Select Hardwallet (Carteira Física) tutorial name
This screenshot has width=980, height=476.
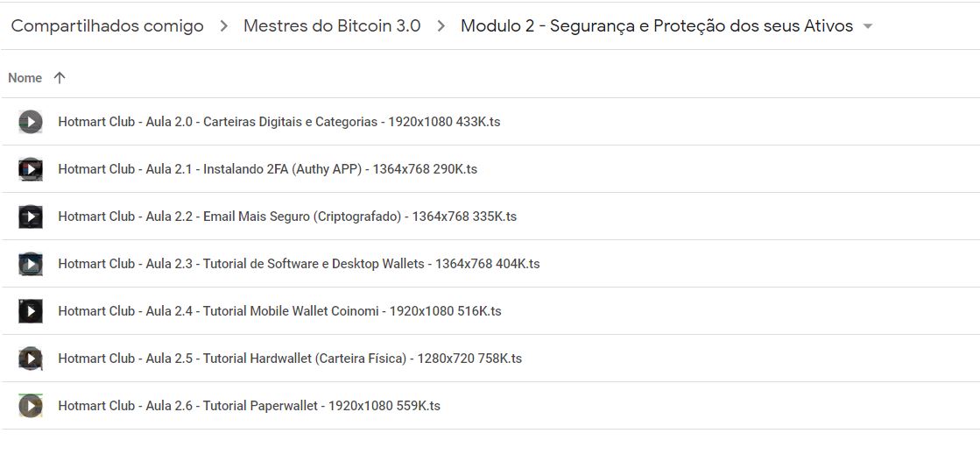pos(290,359)
